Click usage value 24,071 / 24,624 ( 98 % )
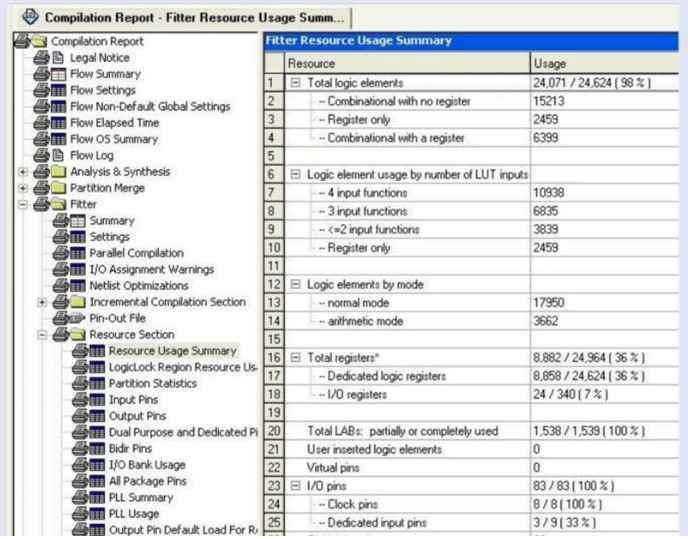688x539 pixels. (592, 83)
